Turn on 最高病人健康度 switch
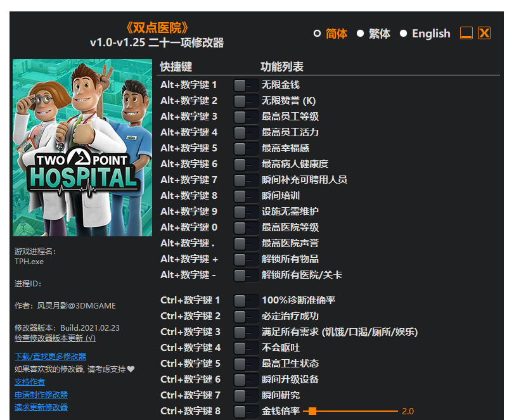This screenshot has width=514, height=420. coord(246,164)
